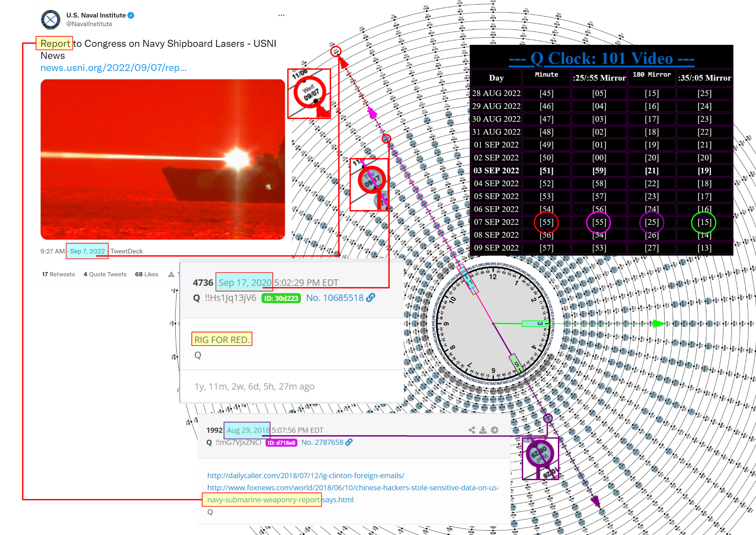Click the circled arrow icon on post 1992
Screen dimensions: 756x535
[x=494, y=430]
